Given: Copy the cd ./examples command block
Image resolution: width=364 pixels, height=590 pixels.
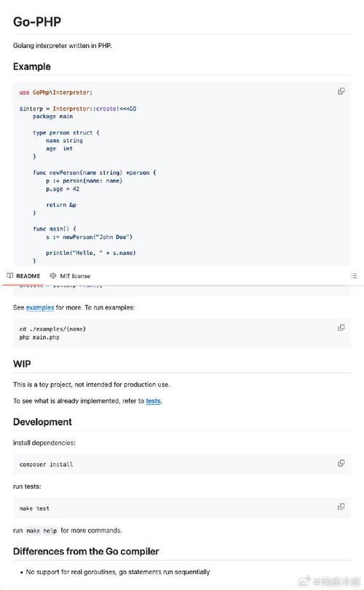Looking at the screenshot, I should 341,328.
